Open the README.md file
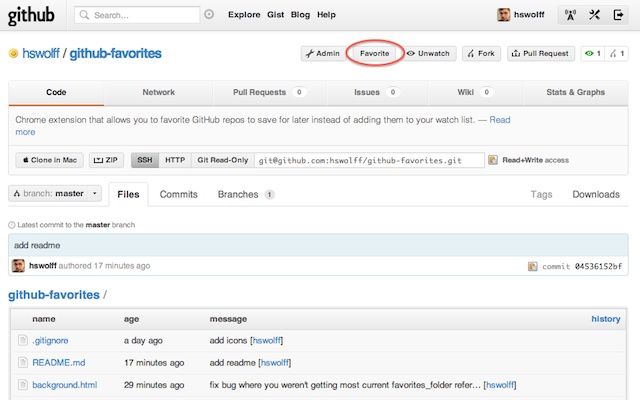The image size is (640, 400). point(59,362)
